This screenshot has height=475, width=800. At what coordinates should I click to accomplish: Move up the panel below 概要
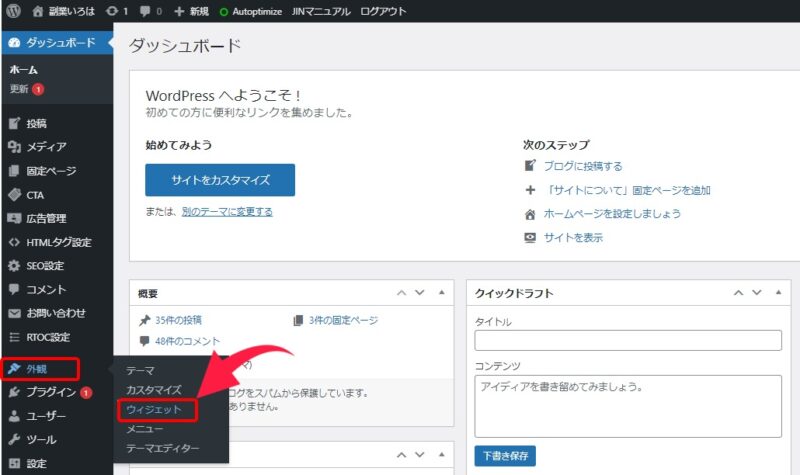tap(402, 455)
